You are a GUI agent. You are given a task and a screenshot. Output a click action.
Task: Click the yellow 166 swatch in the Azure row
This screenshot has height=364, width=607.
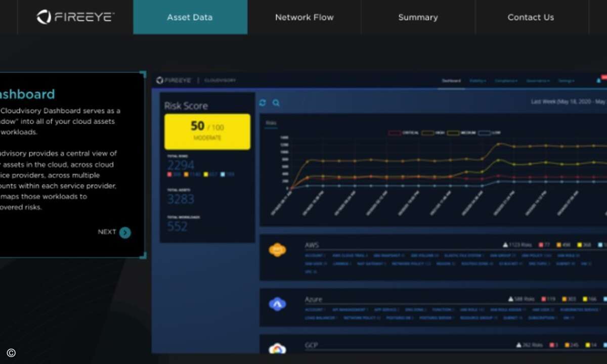pos(585,299)
